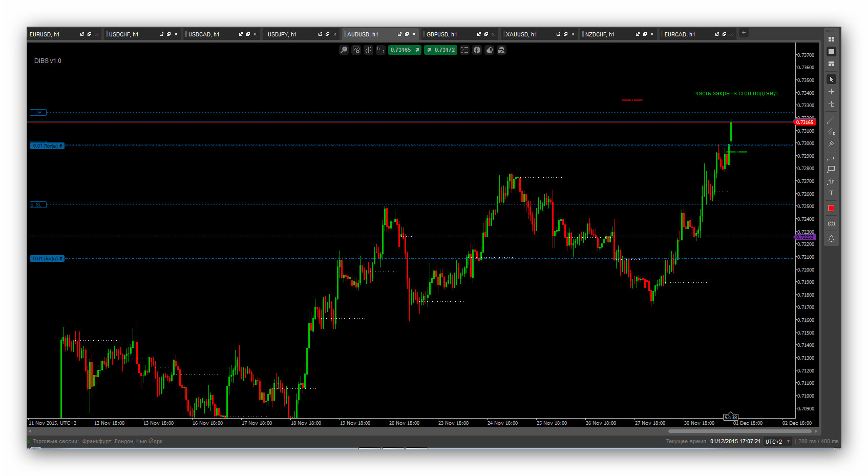Click the 280 ms / 480 ms latency indicator
Viewport: 868px width, 476px height.
click(818, 442)
